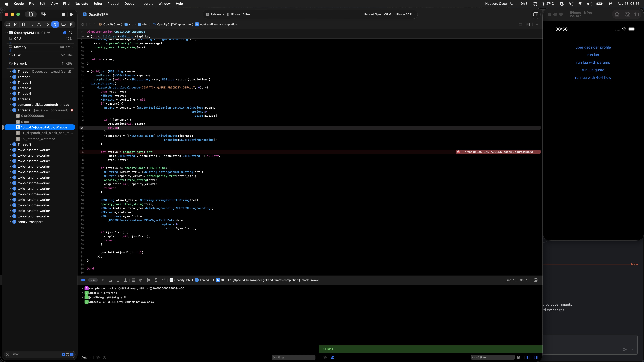Screen dimensions: 644x362
Task: Tap 'run lua with params' in Simulator
Action: pos(593,62)
